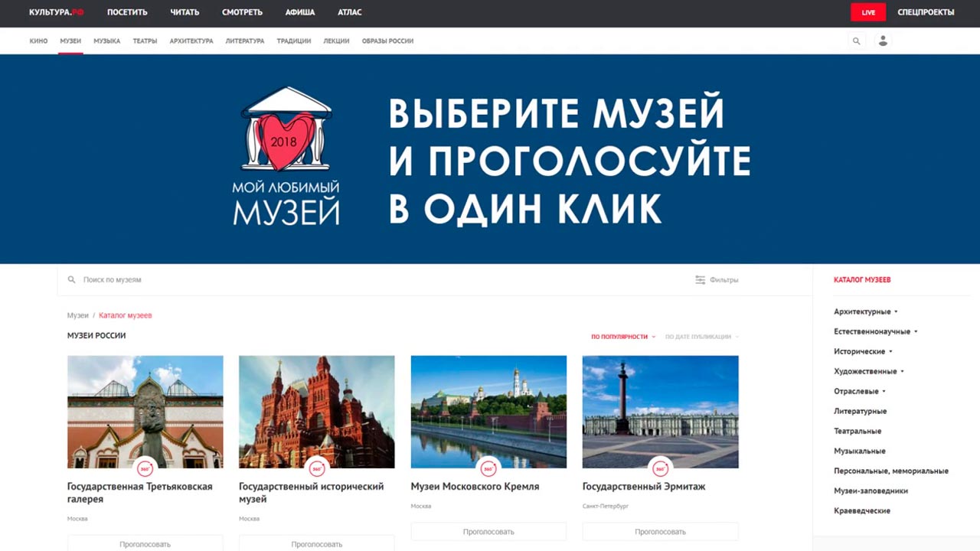Select the Музеи section tab

click(70, 41)
